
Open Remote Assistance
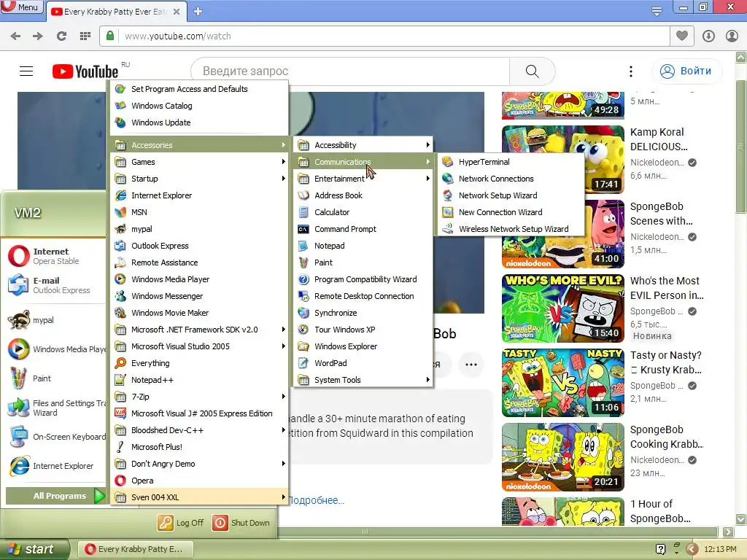(x=199, y=262)
